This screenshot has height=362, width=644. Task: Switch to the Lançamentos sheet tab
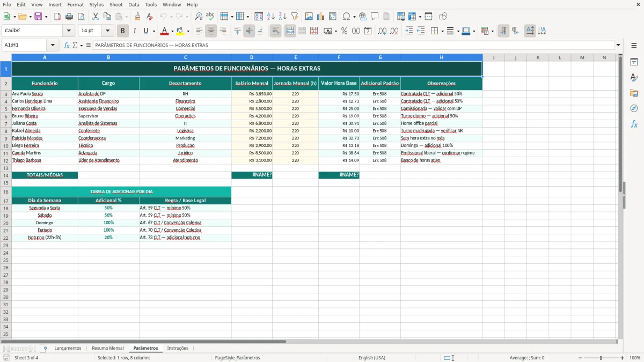68,349
